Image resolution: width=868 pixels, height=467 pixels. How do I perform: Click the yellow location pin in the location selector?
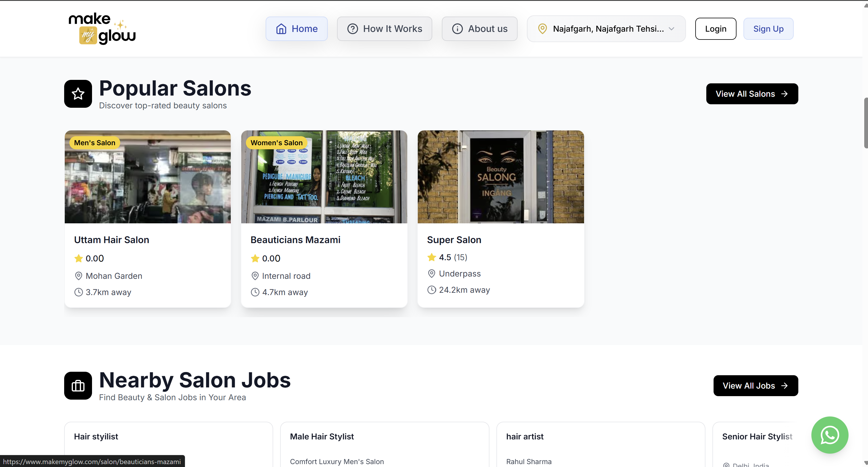[542, 29]
